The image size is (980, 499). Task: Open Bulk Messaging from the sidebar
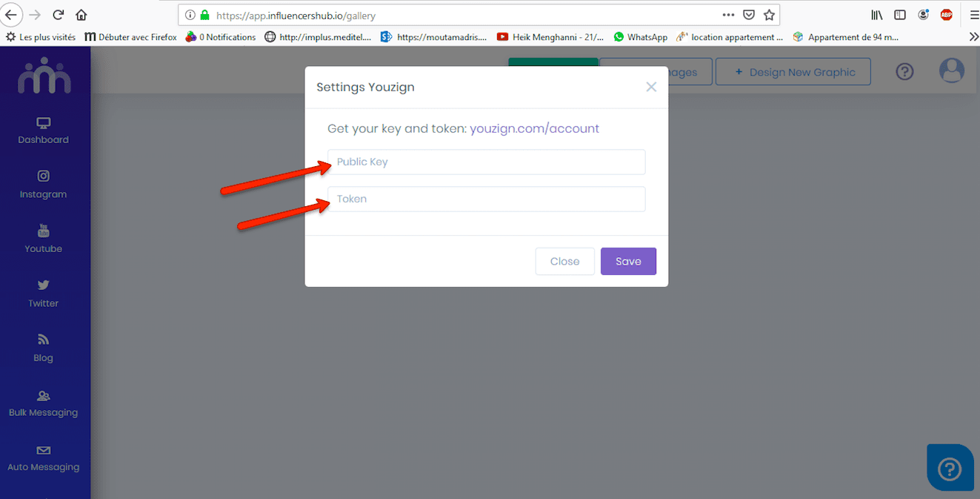43,403
